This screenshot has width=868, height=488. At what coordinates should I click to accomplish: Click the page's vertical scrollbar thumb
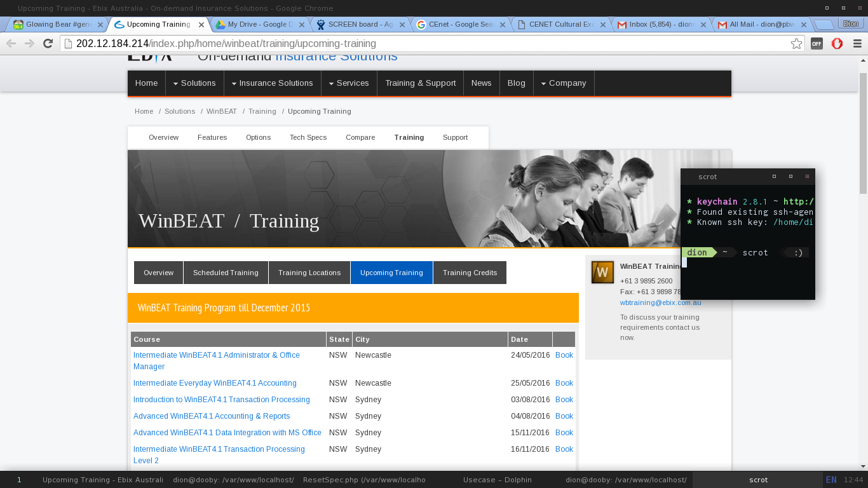[863, 132]
